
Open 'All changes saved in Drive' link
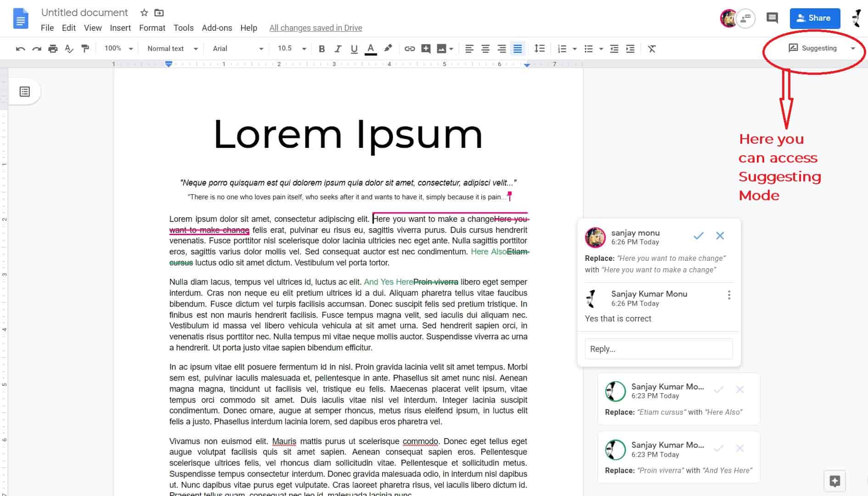[316, 28]
